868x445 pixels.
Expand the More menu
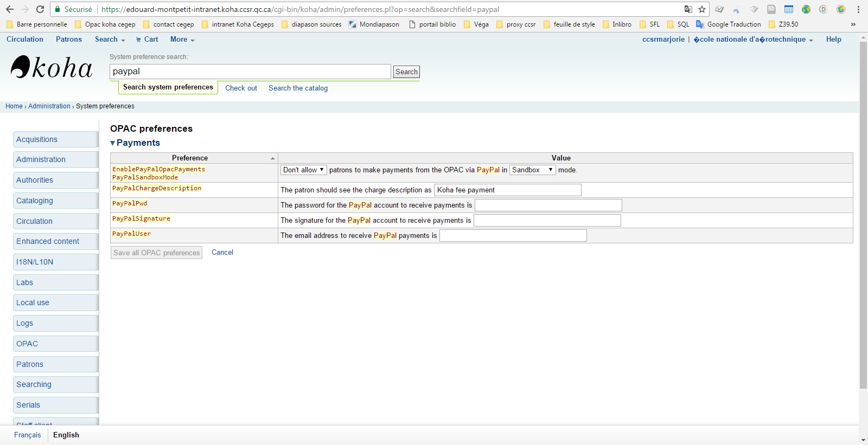point(182,40)
